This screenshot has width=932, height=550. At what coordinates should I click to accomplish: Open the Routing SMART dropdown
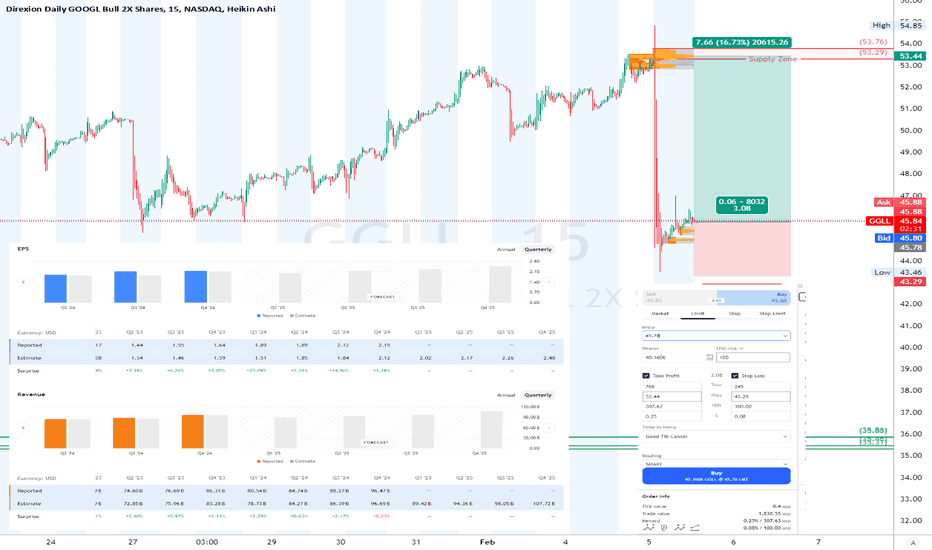tap(716, 464)
